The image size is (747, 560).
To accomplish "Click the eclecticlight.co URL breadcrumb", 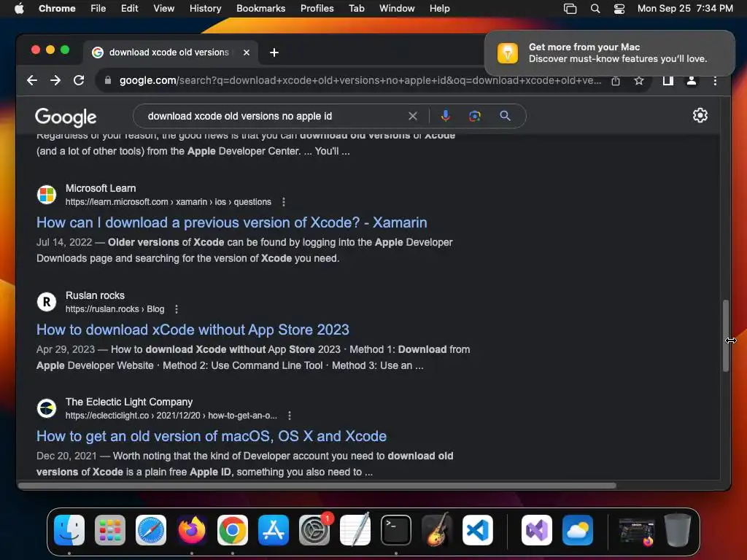I will coord(171,416).
